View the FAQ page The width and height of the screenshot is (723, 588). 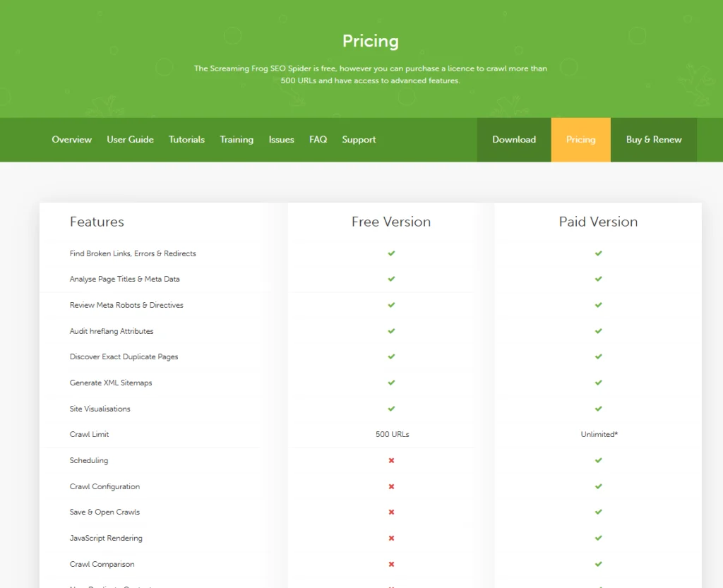(318, 140)
